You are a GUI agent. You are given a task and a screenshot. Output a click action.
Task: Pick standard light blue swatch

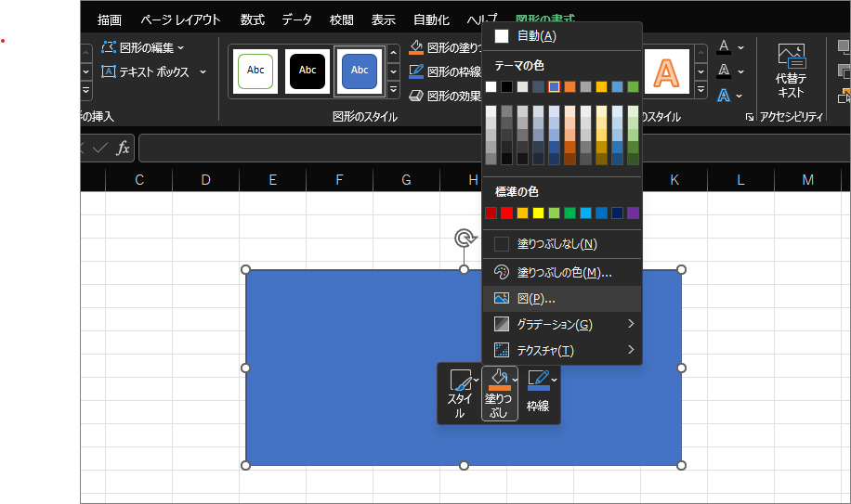point(585,213)
